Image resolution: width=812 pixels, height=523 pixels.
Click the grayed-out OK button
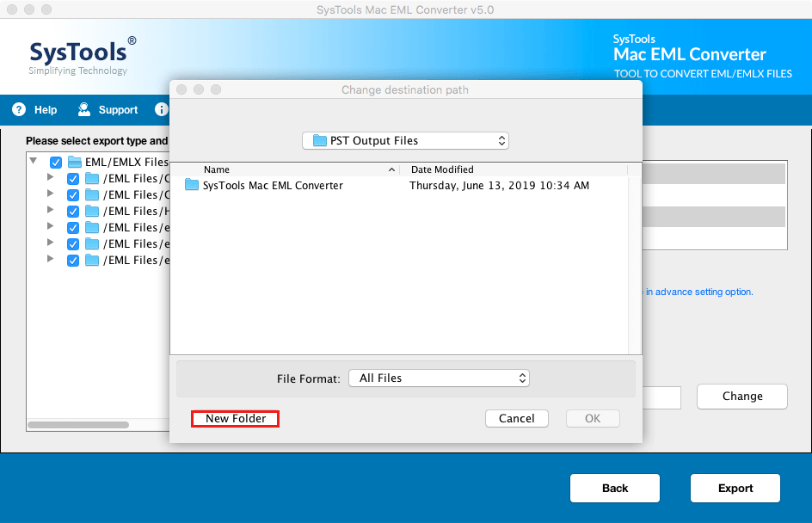[593, 418]
